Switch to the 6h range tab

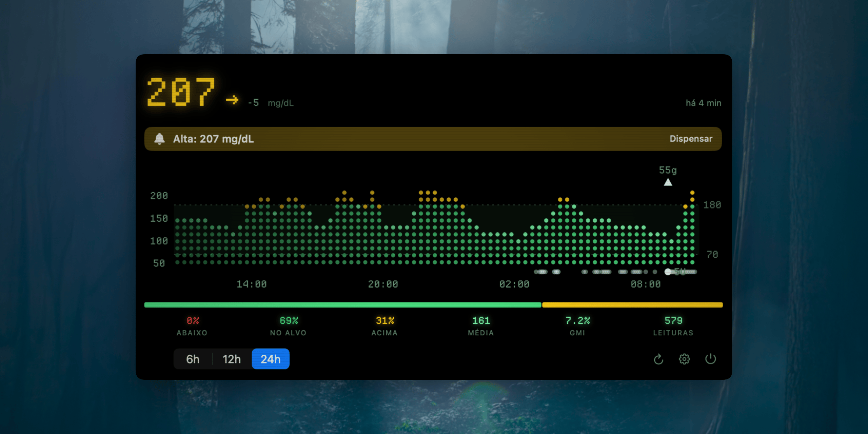(x=193, y=359)
